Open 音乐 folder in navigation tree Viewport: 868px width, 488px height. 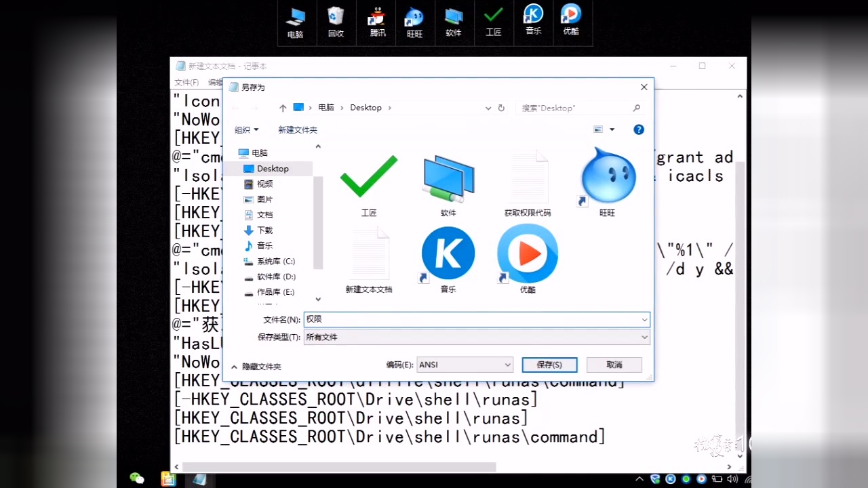[x=258, y=245]
